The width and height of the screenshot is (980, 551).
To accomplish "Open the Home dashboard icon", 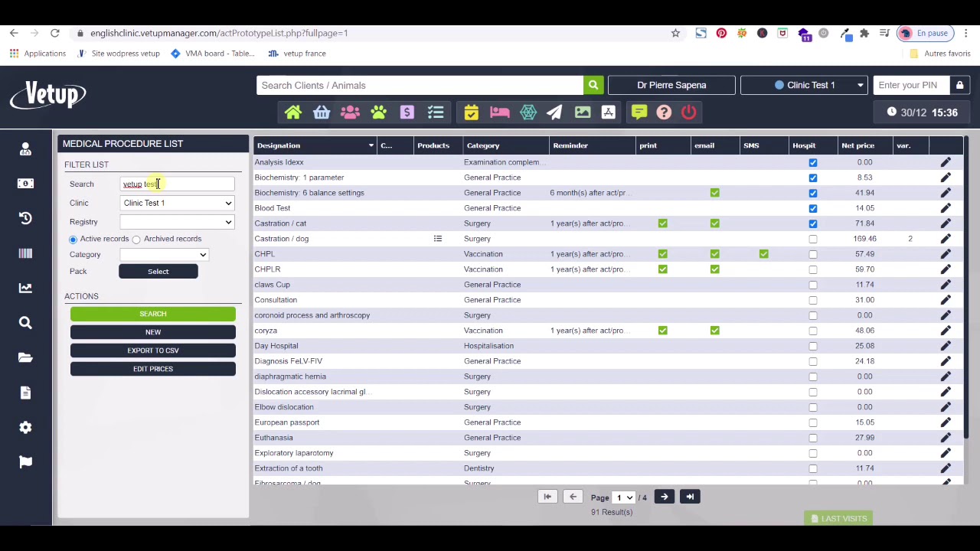I will (x=293, y=112).
